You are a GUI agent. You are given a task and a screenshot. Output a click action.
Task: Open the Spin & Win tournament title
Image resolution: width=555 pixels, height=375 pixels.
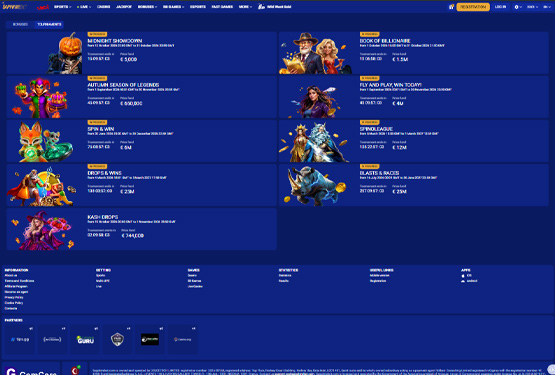point(101,129)
